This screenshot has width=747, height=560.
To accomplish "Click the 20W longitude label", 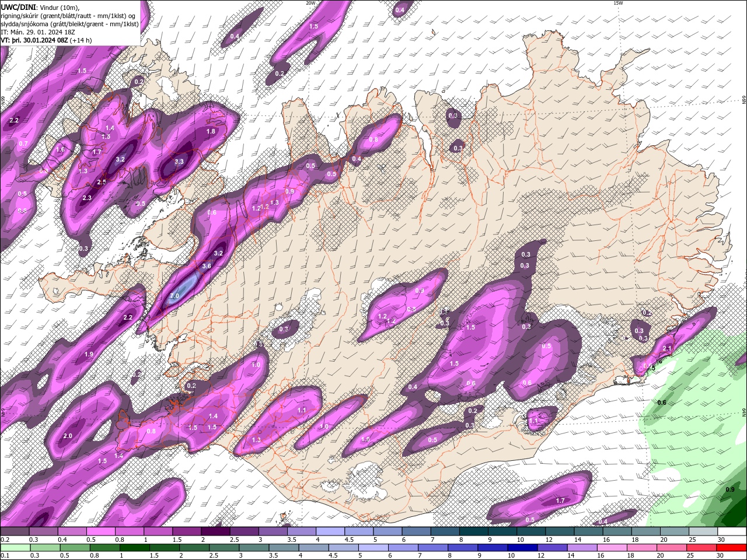I will click(310, 3).
